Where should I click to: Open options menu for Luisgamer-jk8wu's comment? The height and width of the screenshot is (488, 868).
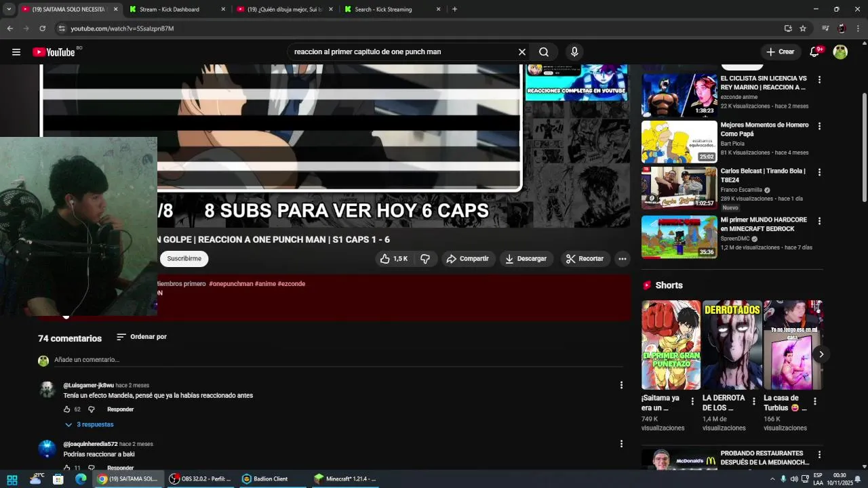(621, 385)
